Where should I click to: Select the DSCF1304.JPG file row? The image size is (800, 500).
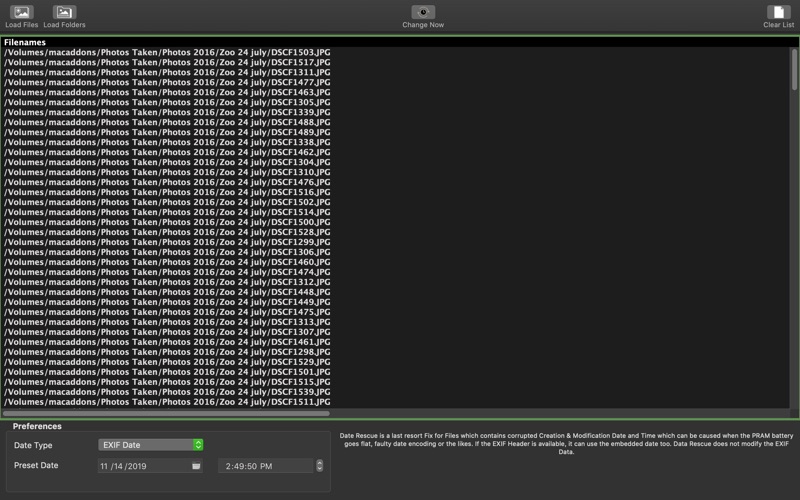click(x=396, y=162)
